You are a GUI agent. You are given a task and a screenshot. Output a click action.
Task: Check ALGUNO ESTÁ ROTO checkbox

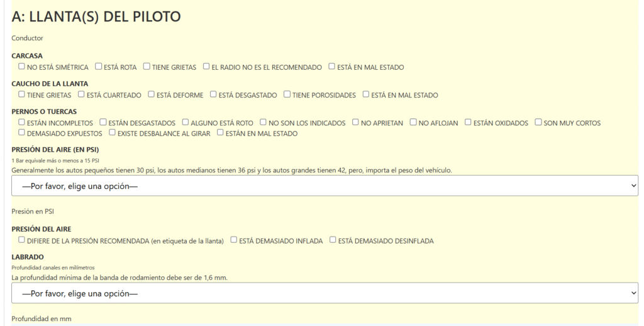[186, 122]
